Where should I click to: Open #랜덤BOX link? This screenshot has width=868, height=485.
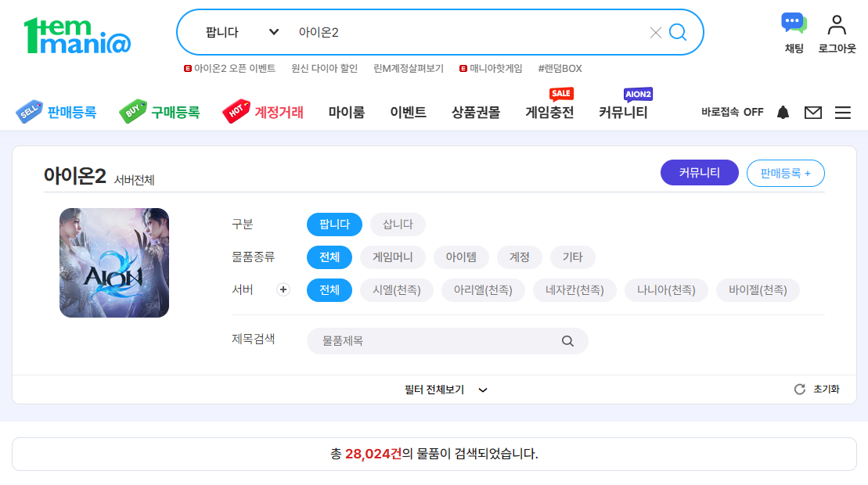pos(560,69)
